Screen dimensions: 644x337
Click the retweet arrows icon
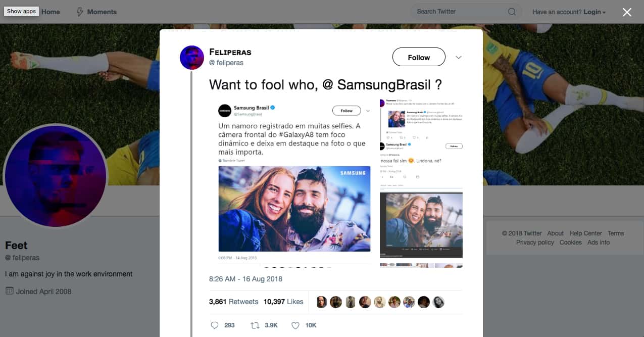pos(255,325)
